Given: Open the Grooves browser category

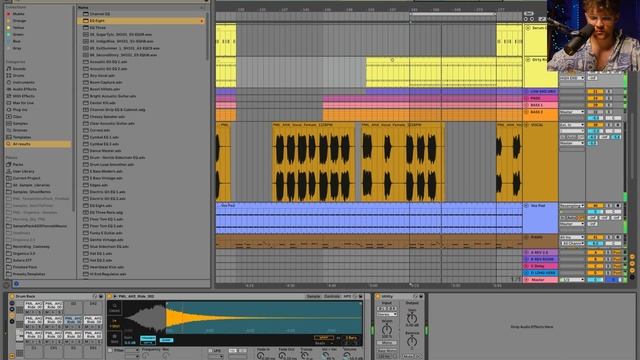Looking at the screenshot, I should click(20, 130).
